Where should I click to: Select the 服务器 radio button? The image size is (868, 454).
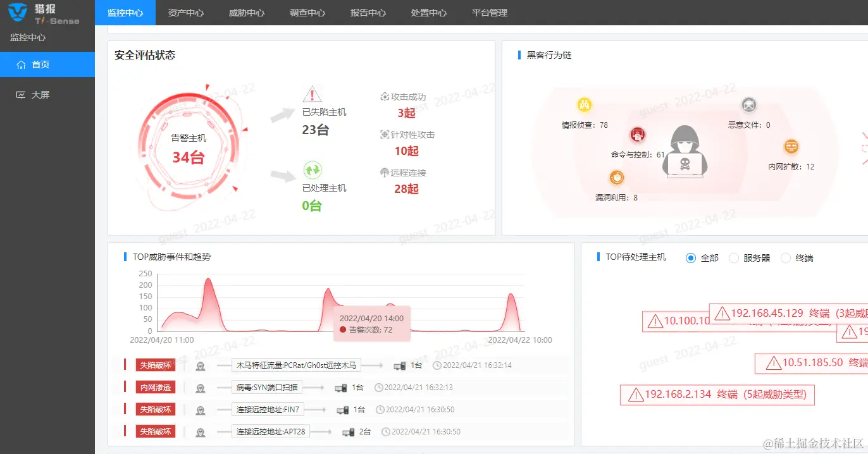734,258
